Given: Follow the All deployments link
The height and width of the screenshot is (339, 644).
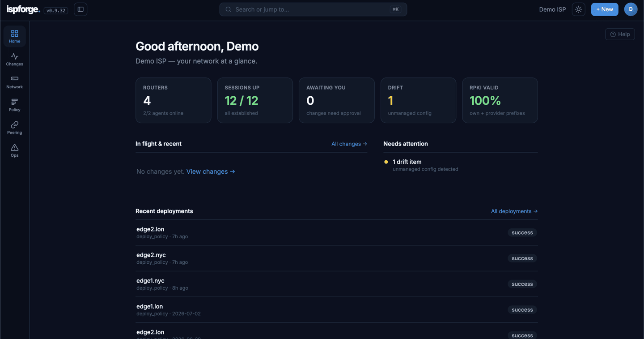Looking at the screenshot, I should (x=514, y=211).
